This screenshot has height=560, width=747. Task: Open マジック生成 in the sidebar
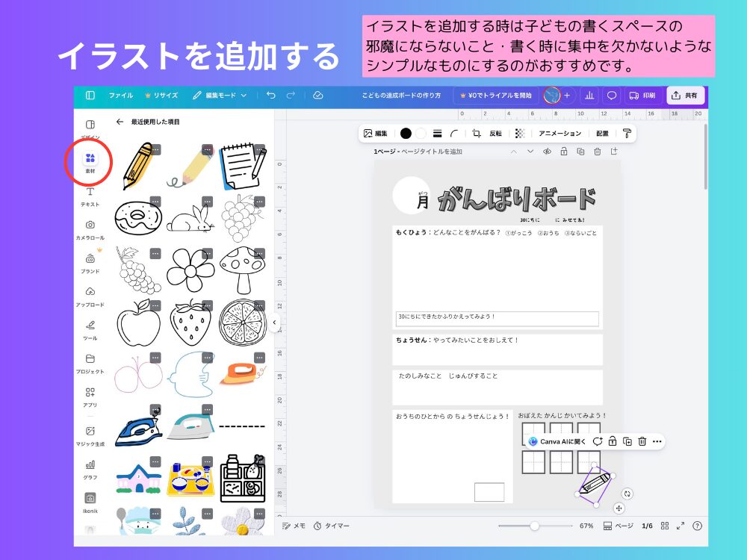(90, 432)
